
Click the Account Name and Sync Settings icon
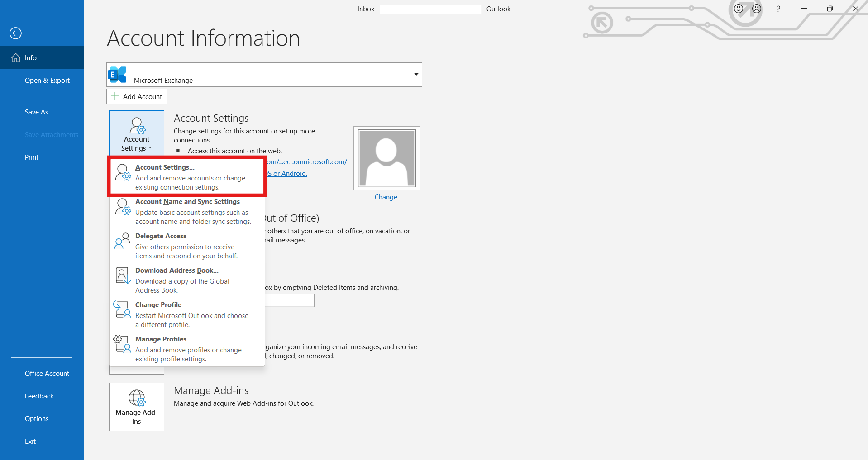(123, 207)
